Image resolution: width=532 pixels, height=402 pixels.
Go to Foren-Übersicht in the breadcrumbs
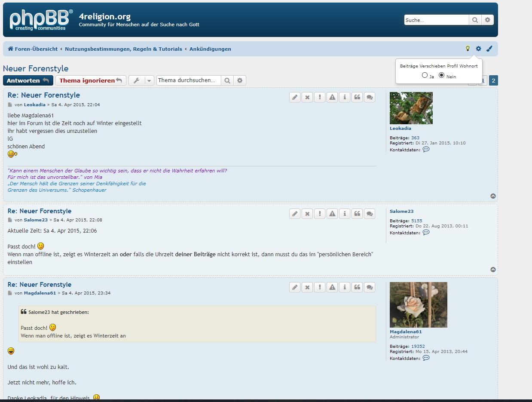(x=33, y=49)
